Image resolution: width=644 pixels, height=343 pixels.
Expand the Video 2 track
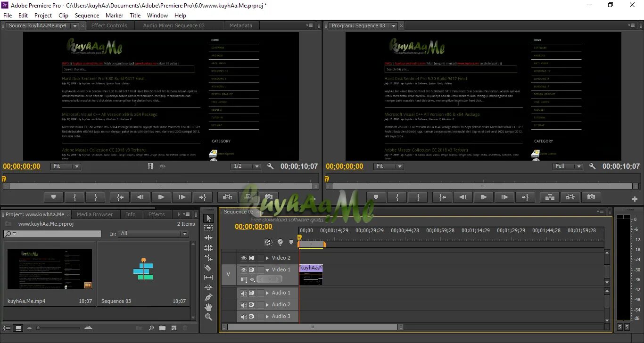(x=267, y=258)
